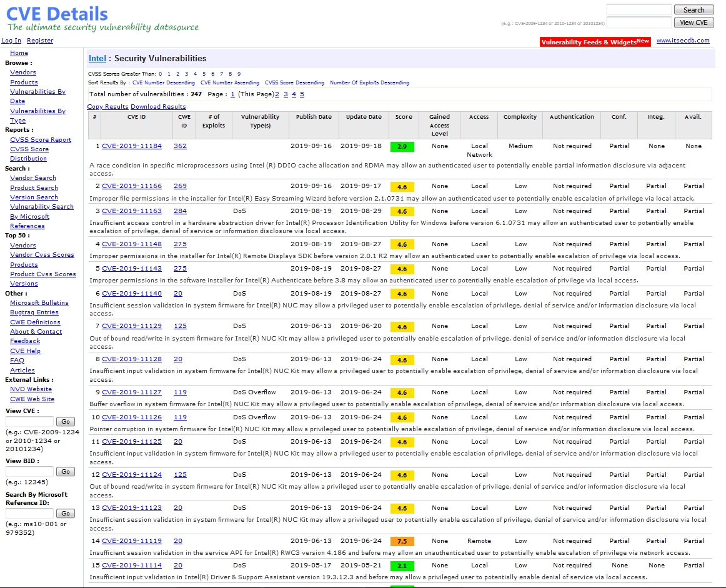Open the Register link

40,40
